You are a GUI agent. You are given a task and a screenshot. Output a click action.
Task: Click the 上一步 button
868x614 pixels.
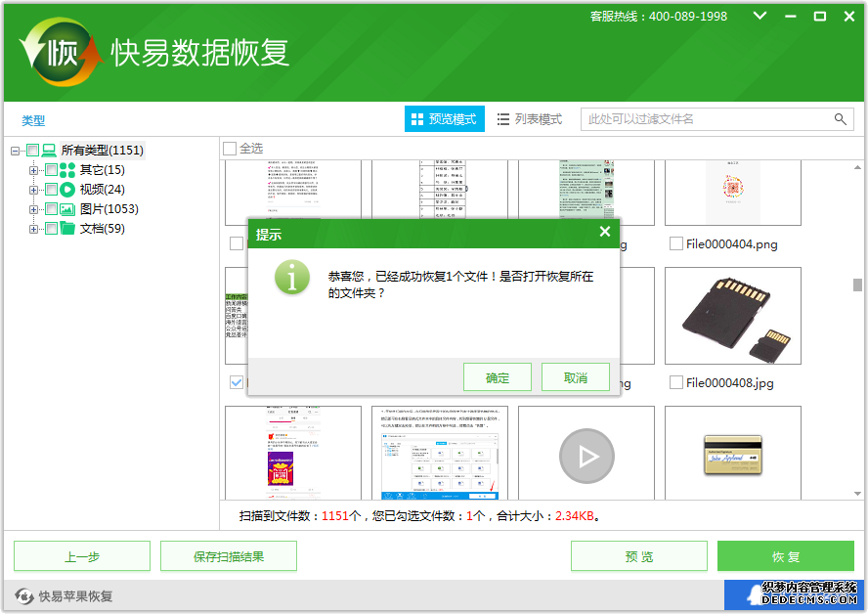[x=82, y=556]
